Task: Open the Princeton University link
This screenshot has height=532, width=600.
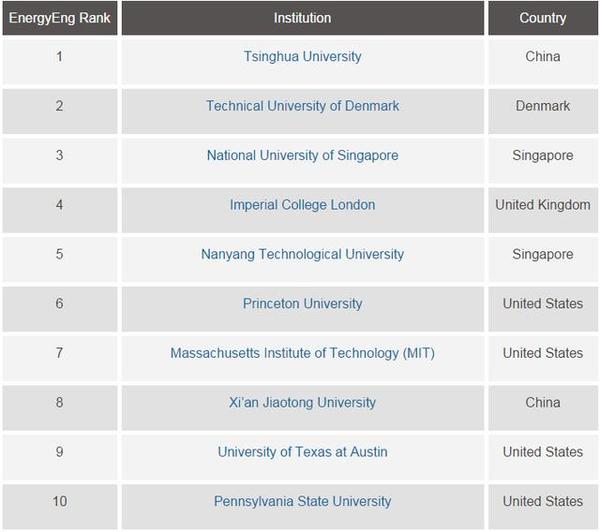Action: tap(302, 304)
